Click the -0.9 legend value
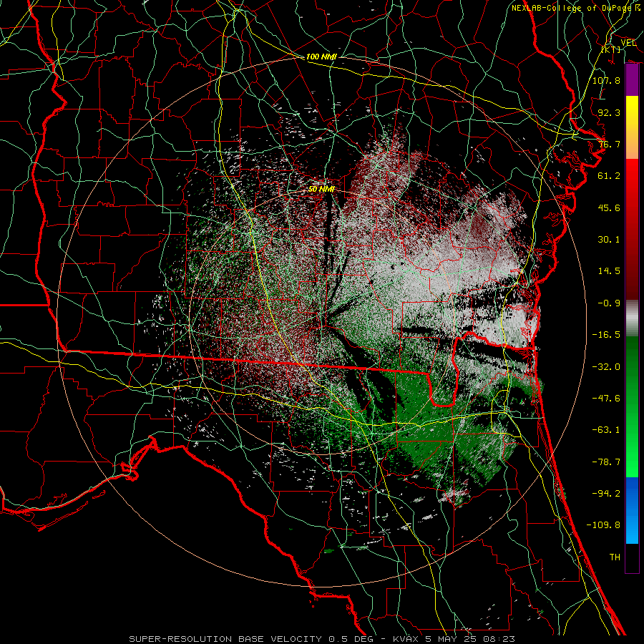 coord(609,303)
